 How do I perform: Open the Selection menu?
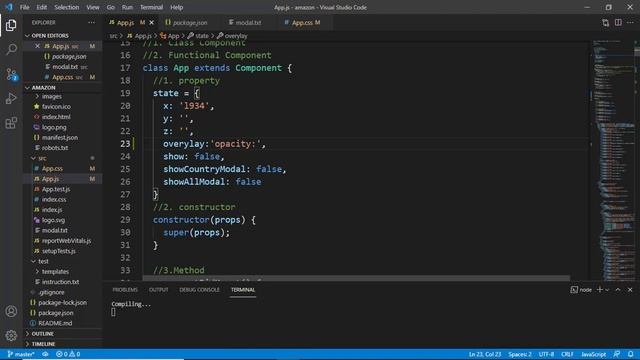tap(67, 7)
